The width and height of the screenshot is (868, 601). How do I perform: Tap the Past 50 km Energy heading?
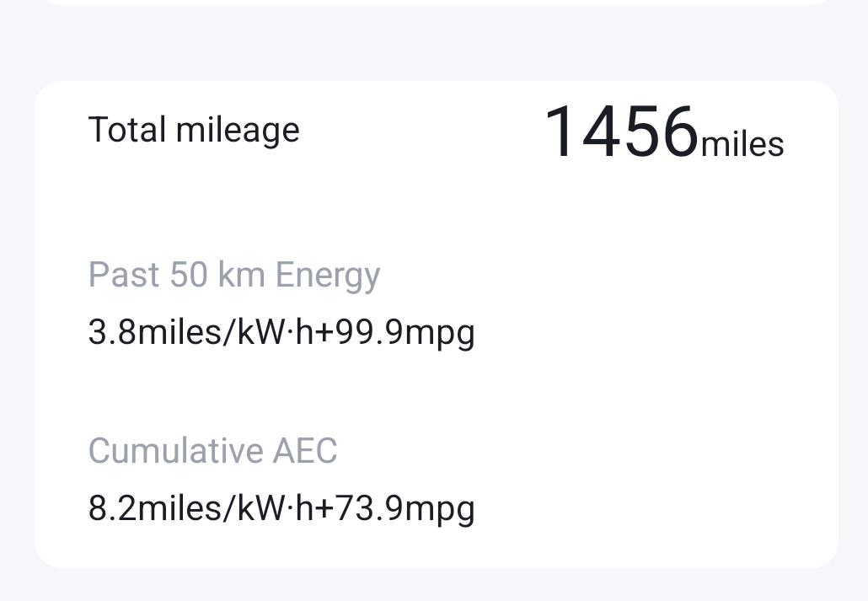234,276
